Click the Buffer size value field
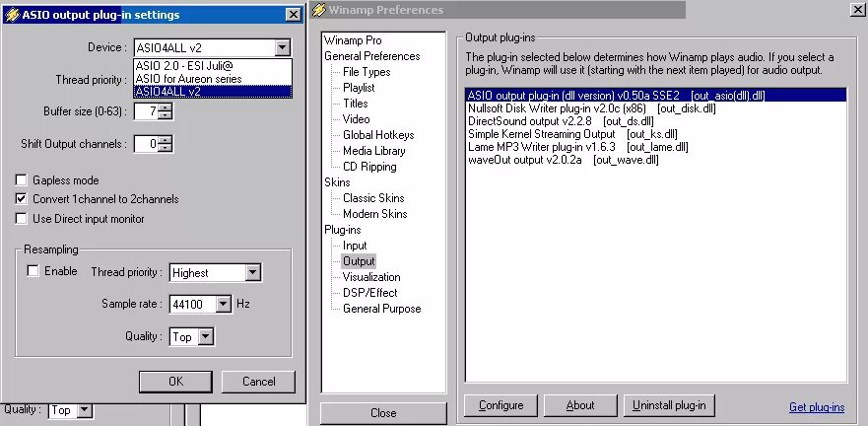868x426 pixels. pos(147,111)
